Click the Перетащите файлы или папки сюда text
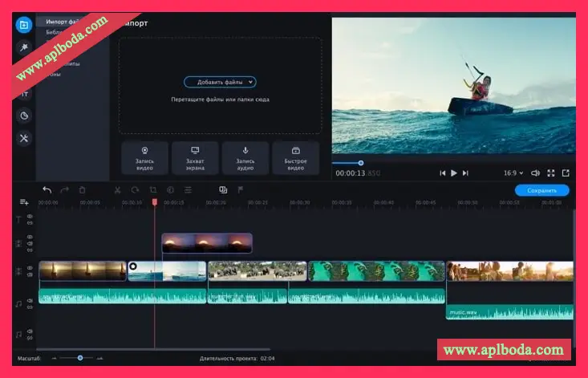This screenshot has height=378, width=588. pos(220,100)
